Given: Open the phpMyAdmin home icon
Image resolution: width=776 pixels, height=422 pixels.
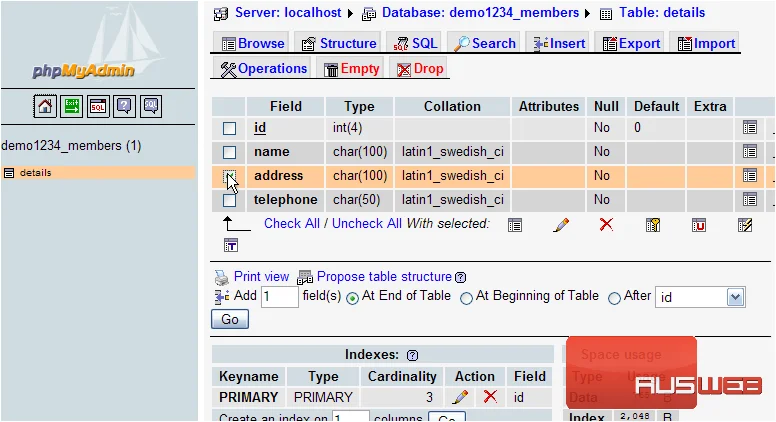Looking at the screenshot, I should pyautogui.click(x=45, y=106).
